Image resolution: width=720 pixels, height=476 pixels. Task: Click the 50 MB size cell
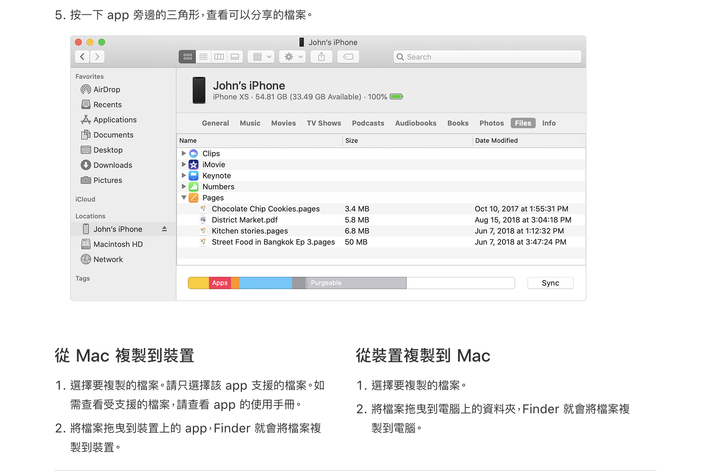(356, 242)
